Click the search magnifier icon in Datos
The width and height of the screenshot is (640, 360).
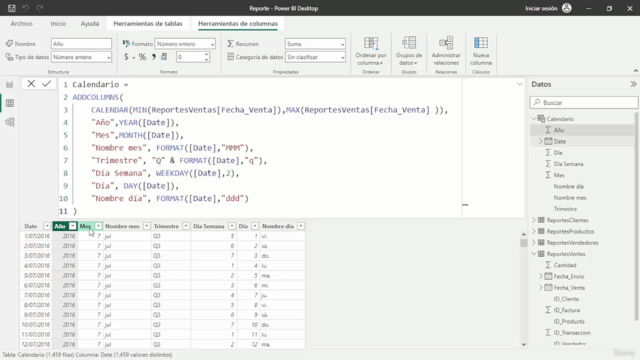[537, 102]
